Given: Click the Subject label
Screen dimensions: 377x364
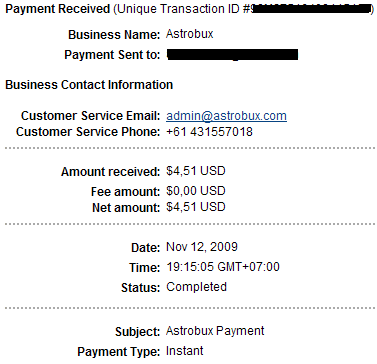Looking at the screenshot, I should tap(138, 332).
